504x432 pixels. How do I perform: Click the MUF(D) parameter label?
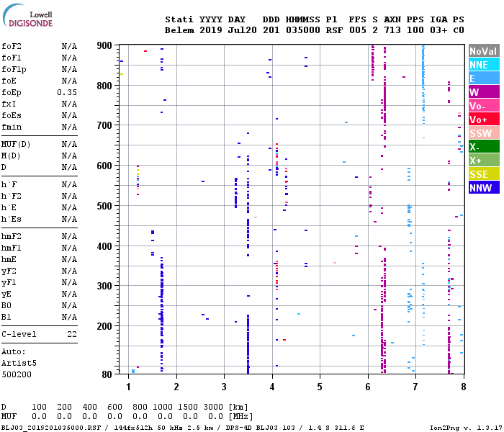pyautogui.click(x=16, y=144)
